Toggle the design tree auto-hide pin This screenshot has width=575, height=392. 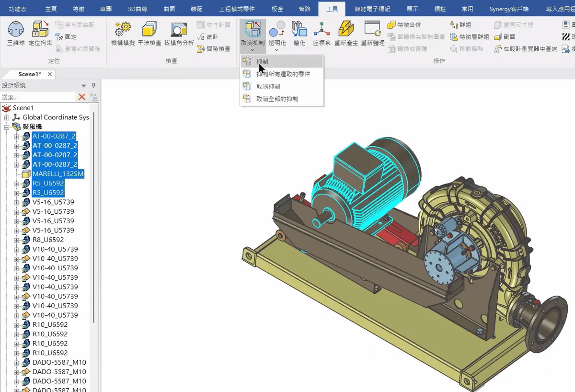[x=94, y=85]
